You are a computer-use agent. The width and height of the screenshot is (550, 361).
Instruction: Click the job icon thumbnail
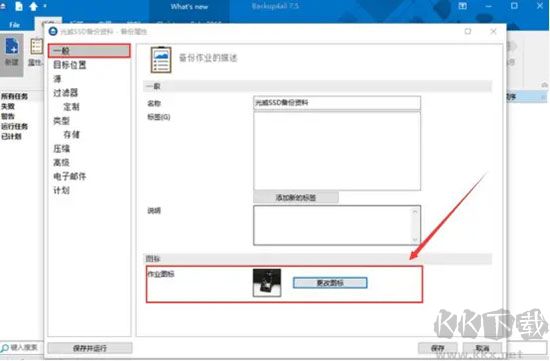point(267,283)
